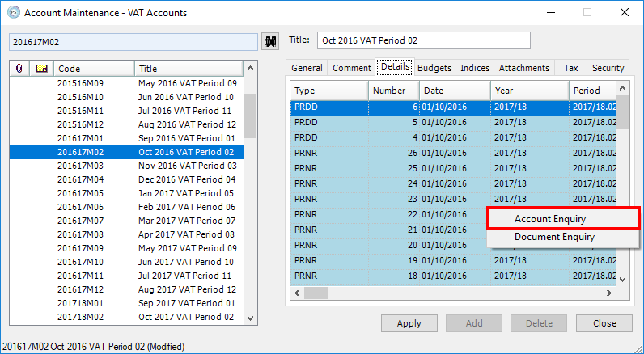Click the account code search field
The height and width of the screenshot is (354, 644).
click(133, 41)
